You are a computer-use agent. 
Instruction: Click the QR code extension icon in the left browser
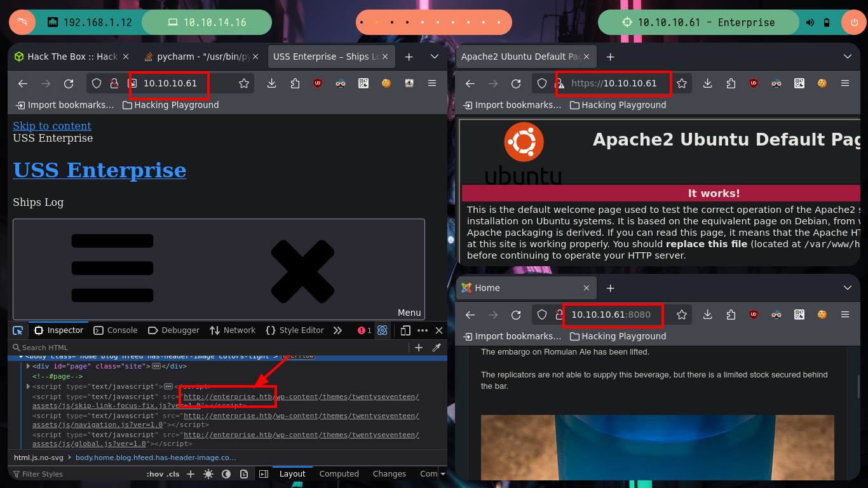pyautogui.click(x=363, y=83)
